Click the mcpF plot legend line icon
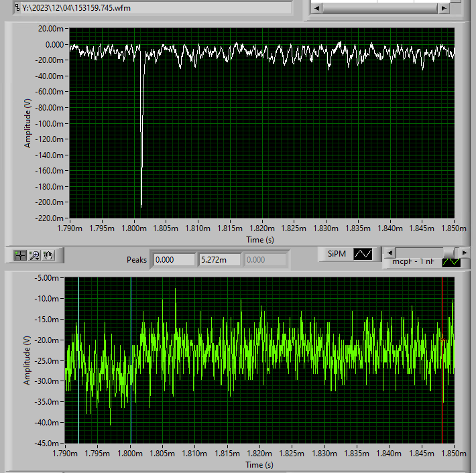Image resolution: width=476 pixels, height=473 pixels. [451, 263]
